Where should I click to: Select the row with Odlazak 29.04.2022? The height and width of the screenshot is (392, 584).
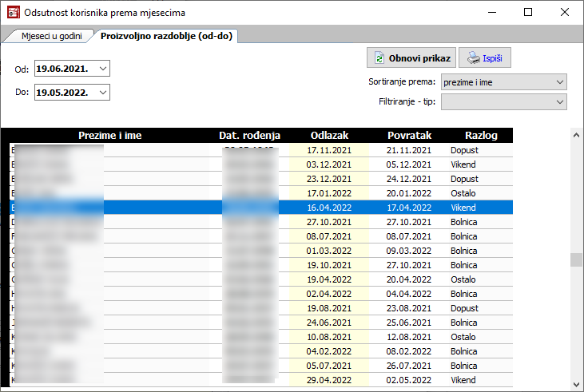coord(328,380)
